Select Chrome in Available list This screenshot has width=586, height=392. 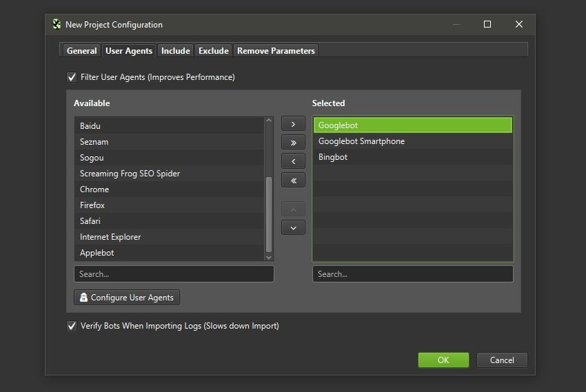[x=170, y=189]
